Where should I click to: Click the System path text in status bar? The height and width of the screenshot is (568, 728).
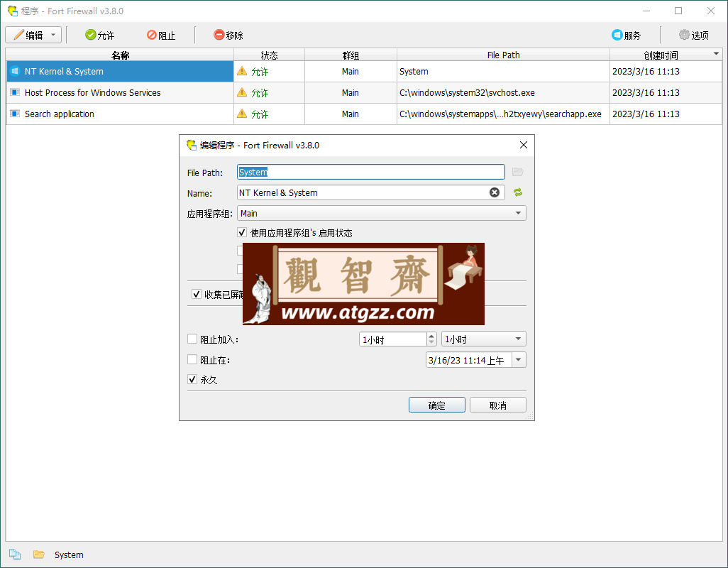(69, 555)
